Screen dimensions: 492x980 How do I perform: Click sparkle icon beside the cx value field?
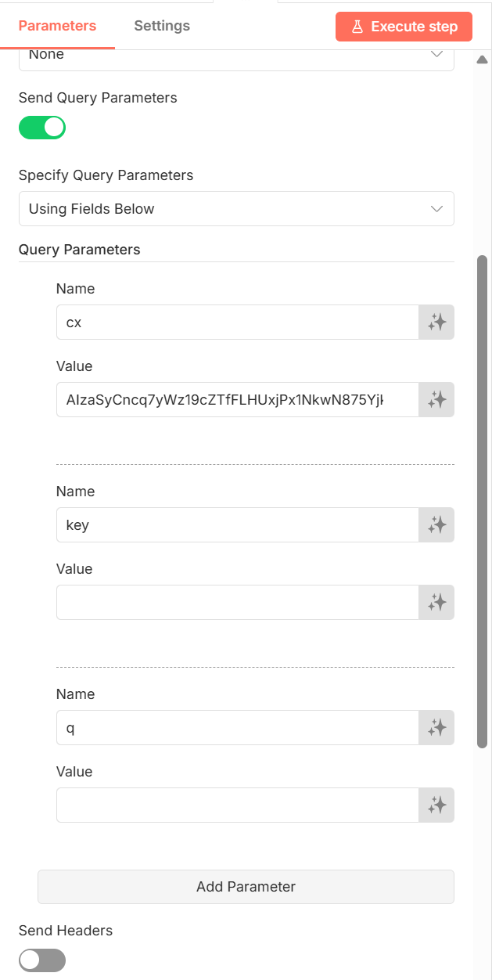pos(436,399)
